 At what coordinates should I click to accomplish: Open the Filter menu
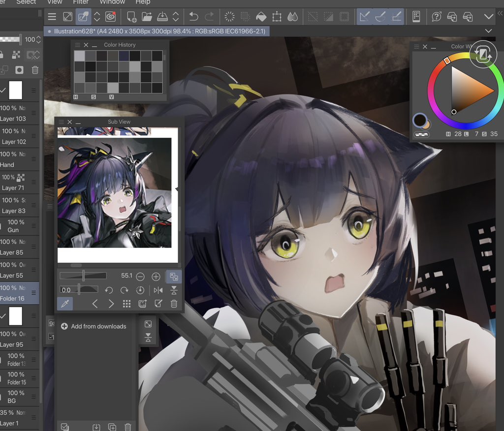pos(81,2)
